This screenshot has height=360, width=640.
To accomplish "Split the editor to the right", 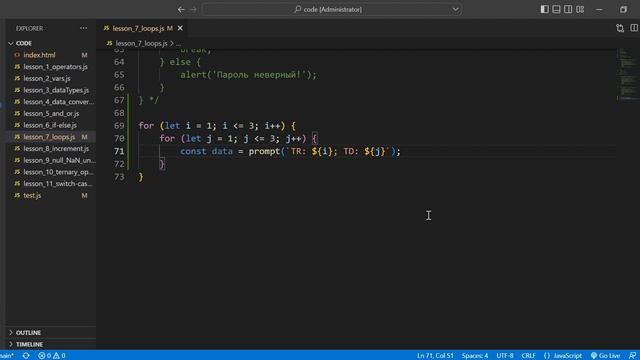I will pyautogui.click(x=634, y=28).
